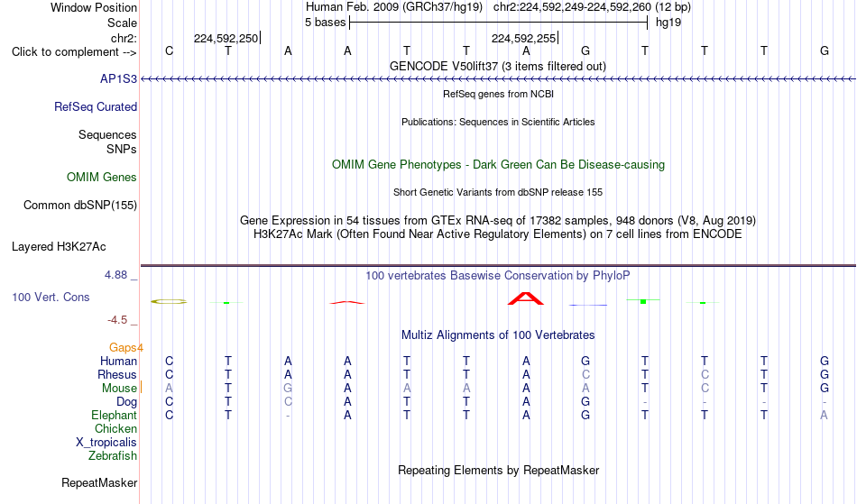Open the Layered H3K27Ac track label
857x504 pixels.
(x=59, y=247)
